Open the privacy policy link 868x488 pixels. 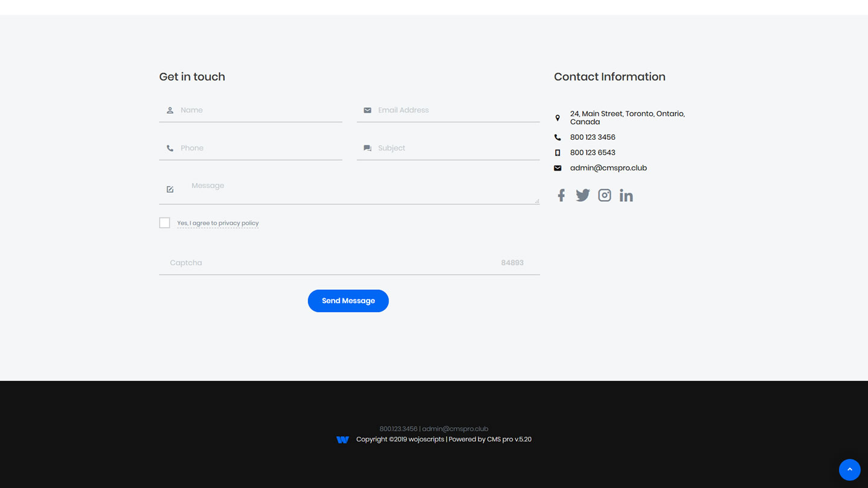238,223
